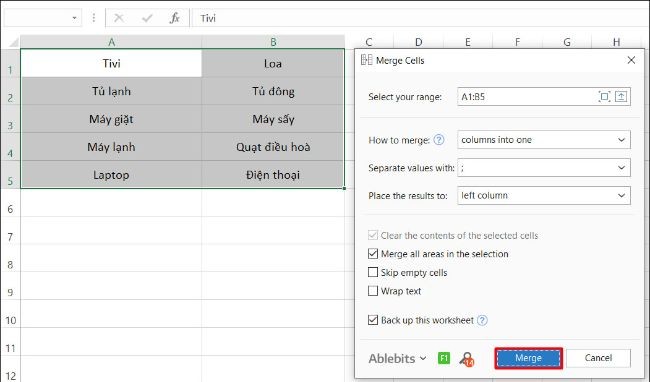Click the select-all corner triangle
650x382 pixels.
[x=14, y=42]
